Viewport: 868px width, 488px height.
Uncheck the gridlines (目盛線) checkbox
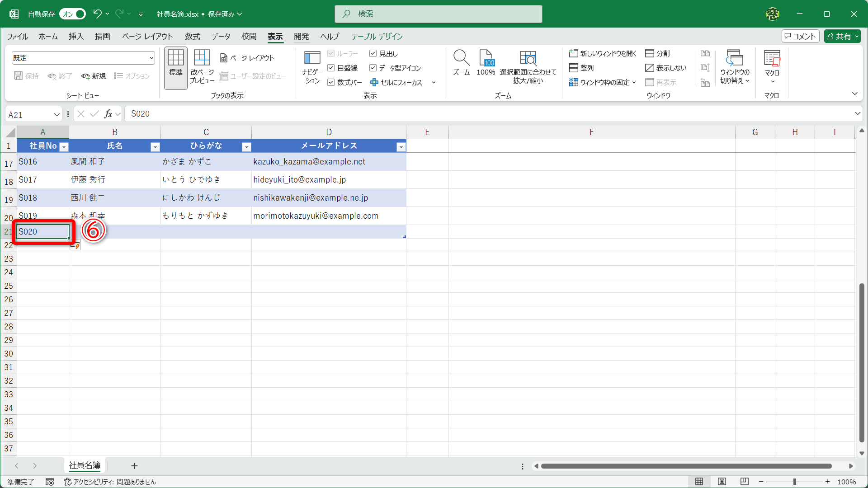[x=331, y=68]
